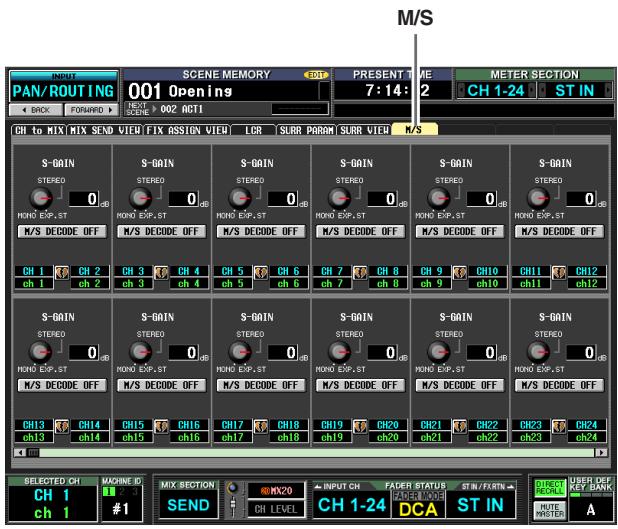Click the pair heart icon between CH11 and CH12
Viewport: 618px width, 529px height.
(x=559, y=272)
